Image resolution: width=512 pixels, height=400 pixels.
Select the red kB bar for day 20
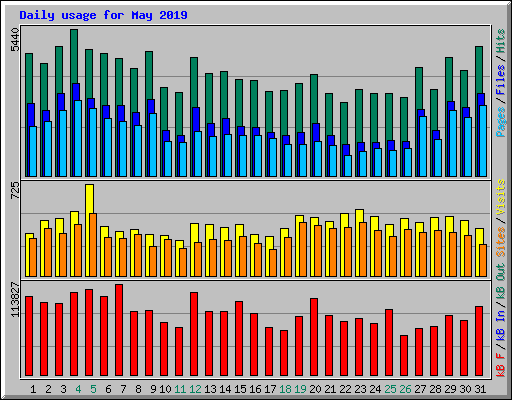[x=314, y=337]
